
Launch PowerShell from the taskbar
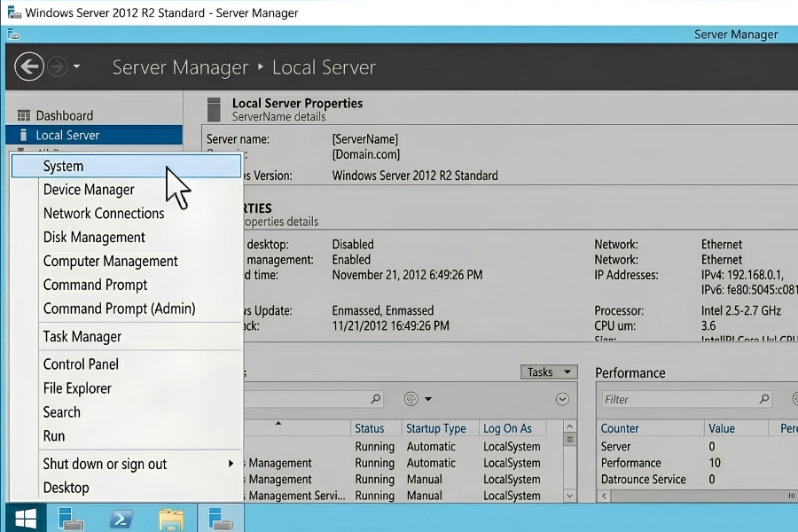pos(121,520)
